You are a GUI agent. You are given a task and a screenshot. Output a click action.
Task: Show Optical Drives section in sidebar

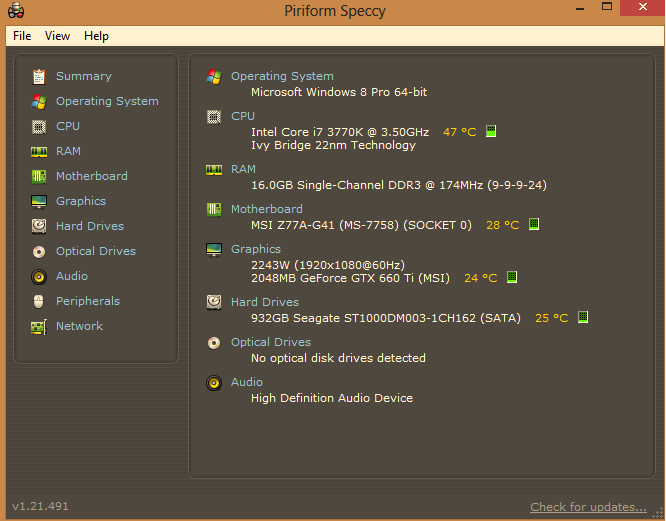click(x=96, y=251)
